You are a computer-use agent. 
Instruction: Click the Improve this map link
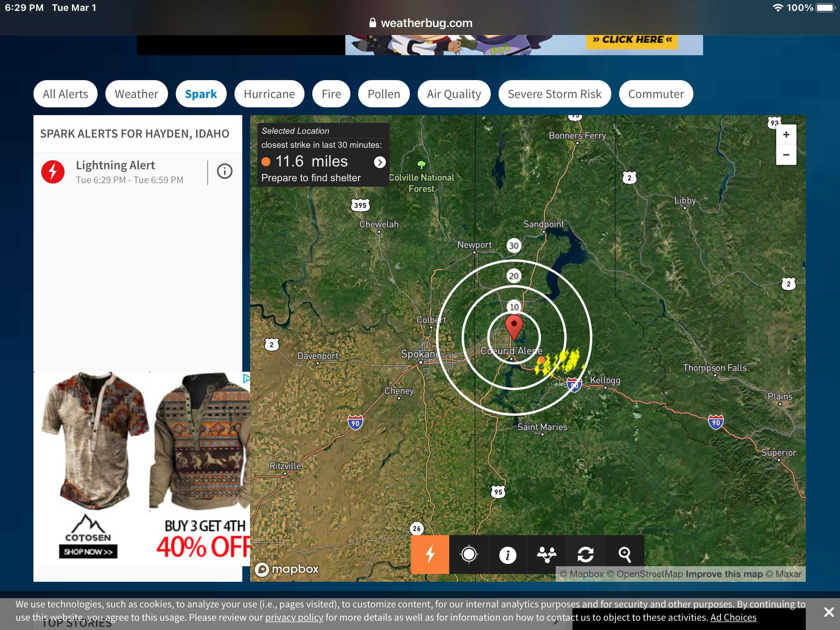(x=724, y=574)
